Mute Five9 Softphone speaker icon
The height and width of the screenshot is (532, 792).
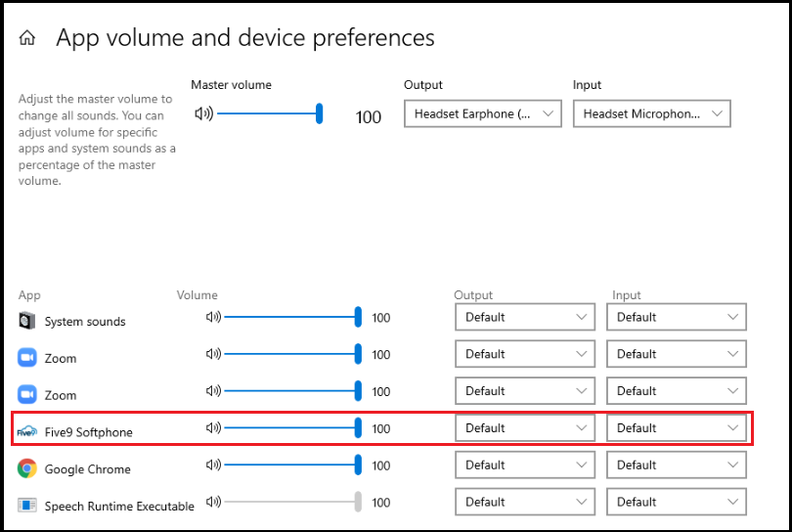coord(213,428)
